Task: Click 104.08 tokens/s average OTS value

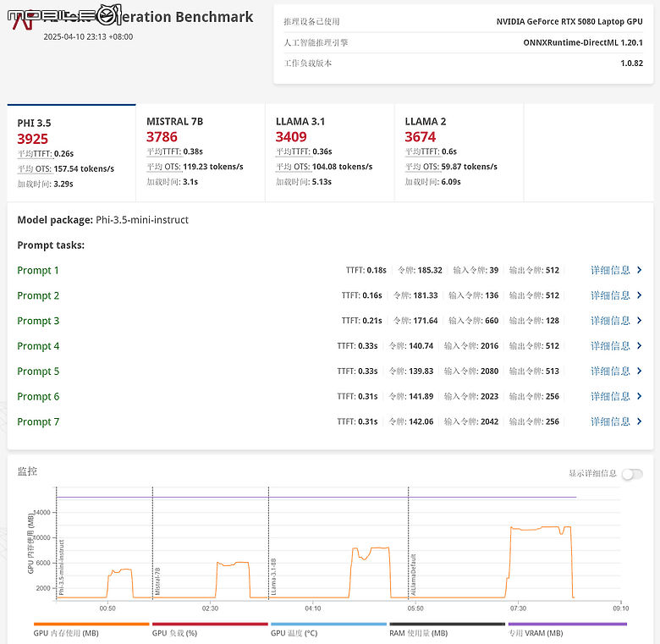Action: [342, 167]
